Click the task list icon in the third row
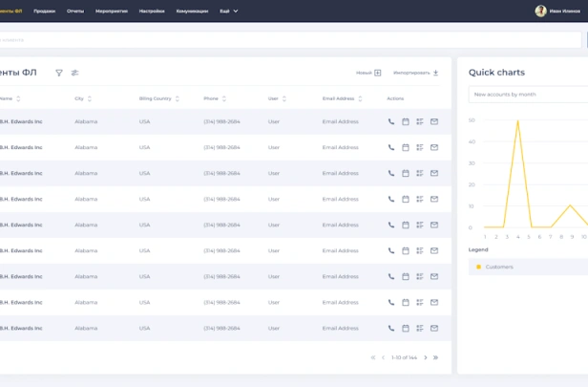 point(420,173)
